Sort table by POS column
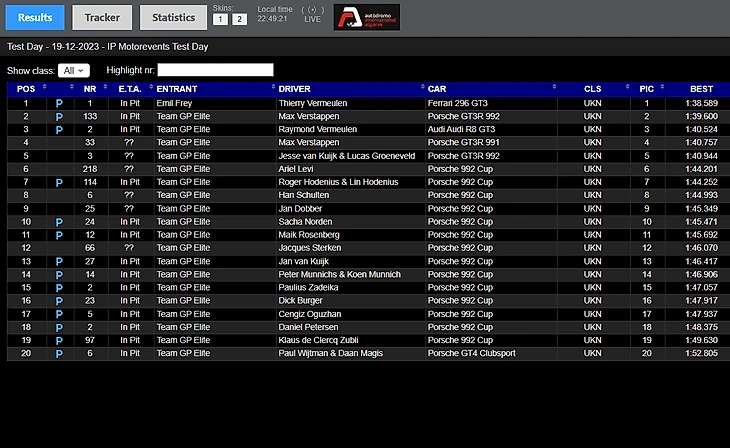 coord(25,89)
